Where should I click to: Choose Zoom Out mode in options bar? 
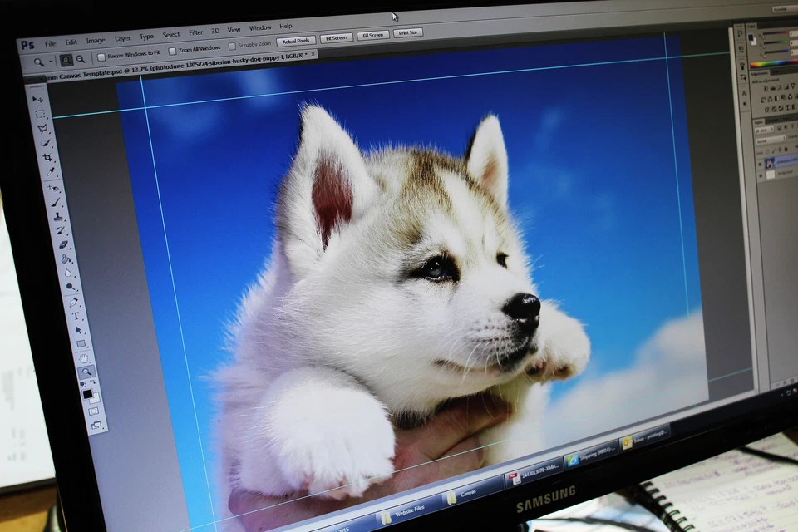click(x=81, y=60)
